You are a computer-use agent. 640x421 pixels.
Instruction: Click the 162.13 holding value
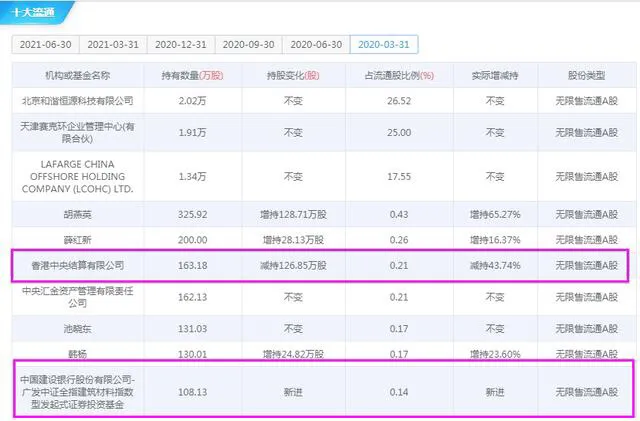192,297
